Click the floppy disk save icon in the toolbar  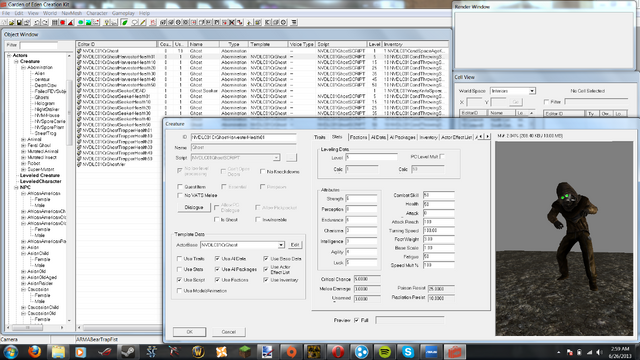coord(19,22)
